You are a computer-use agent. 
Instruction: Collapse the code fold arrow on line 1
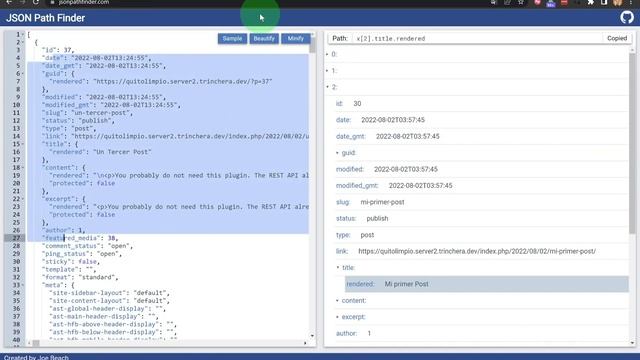22,34
